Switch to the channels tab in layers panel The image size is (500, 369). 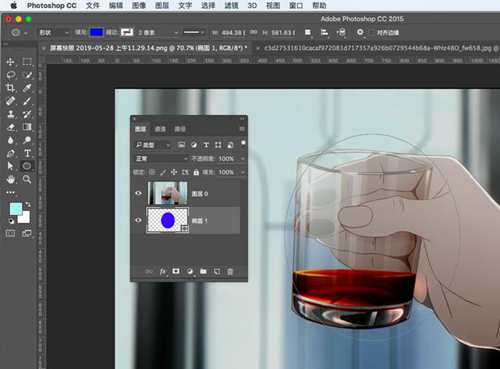160,129
